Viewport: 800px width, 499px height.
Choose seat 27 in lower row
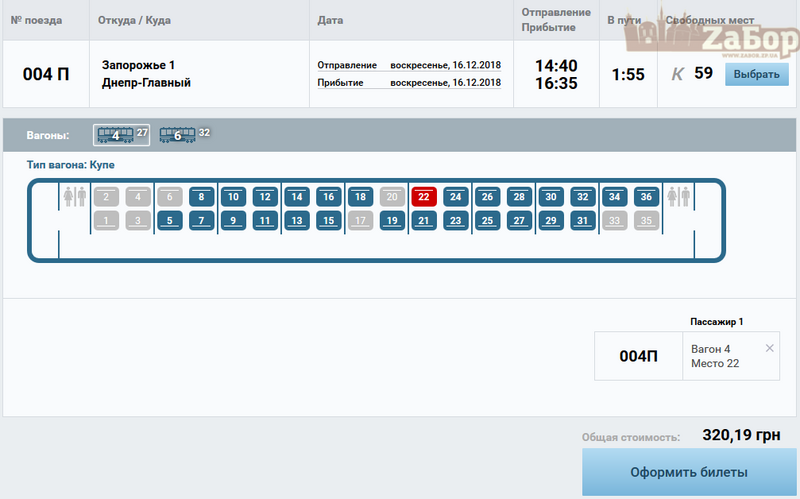(x=519, y=220)
